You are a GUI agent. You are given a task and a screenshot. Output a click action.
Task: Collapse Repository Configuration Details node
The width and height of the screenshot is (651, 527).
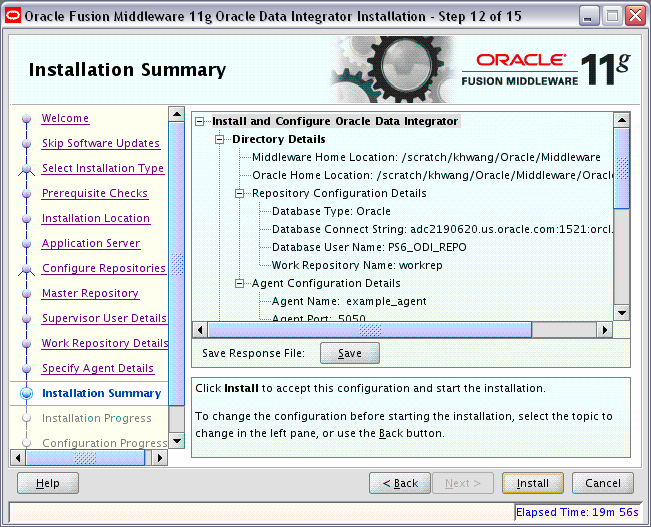(240, 194)
